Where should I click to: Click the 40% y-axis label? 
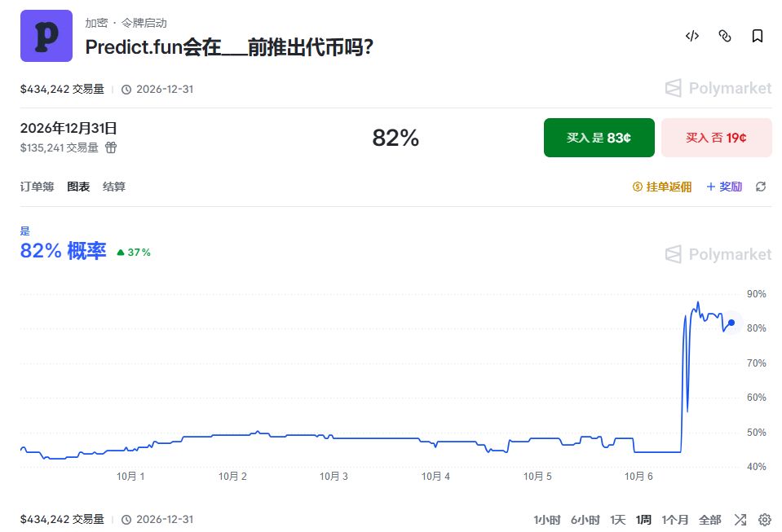pyautogui.click(x=756, y=467)
